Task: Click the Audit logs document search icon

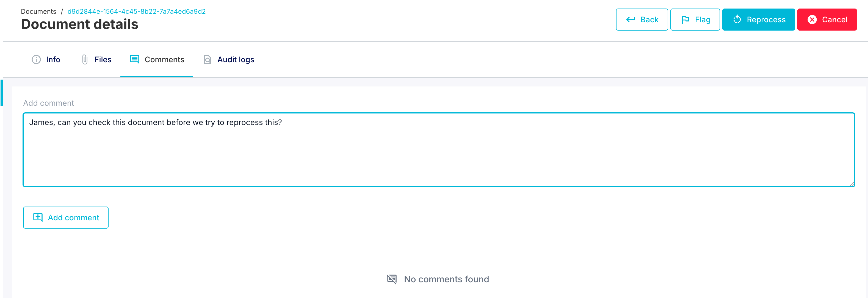Action: [x=208, y=60]
